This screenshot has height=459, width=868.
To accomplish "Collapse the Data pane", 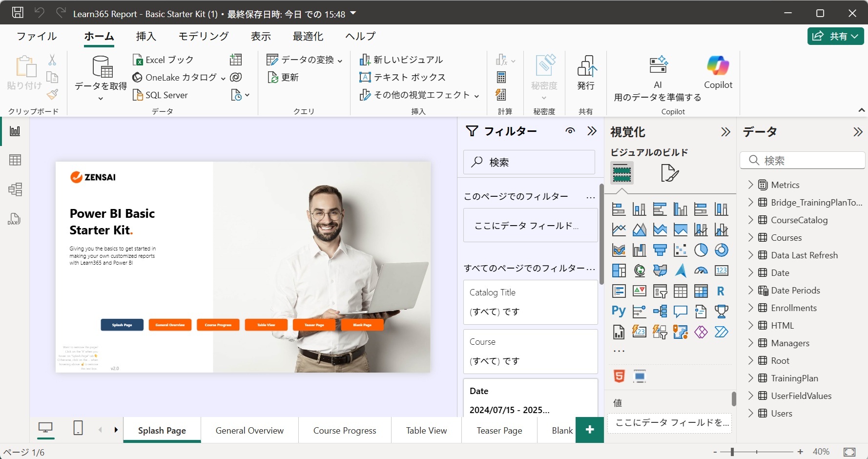I will [x=858, y=132].
